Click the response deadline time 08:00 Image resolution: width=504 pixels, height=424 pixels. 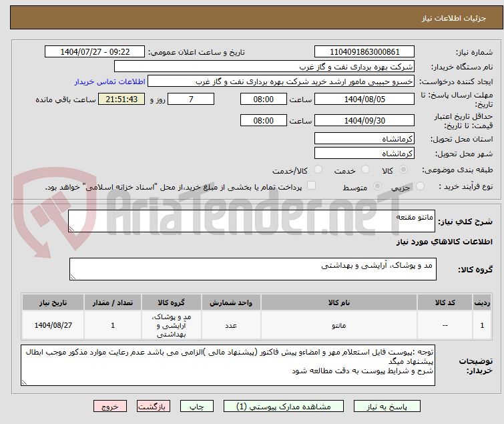click(x=264, y=99)
